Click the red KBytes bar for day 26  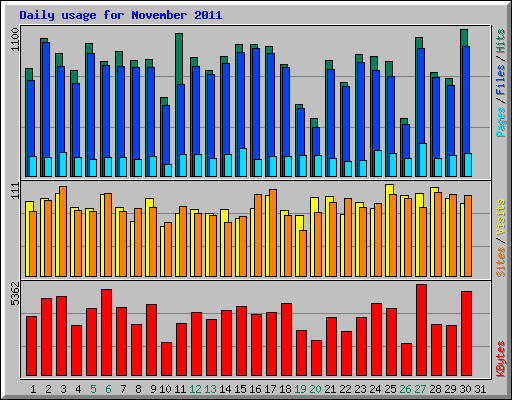point(406,359)
